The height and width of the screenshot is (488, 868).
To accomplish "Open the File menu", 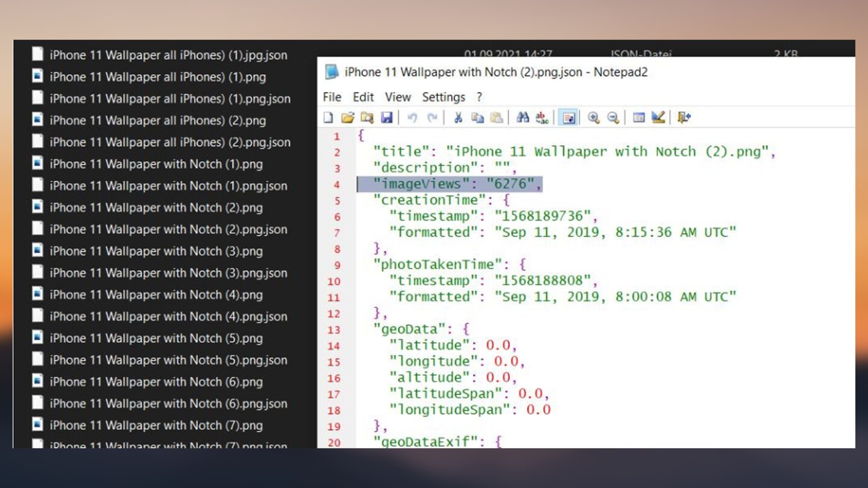I will (x=332, y=97).
